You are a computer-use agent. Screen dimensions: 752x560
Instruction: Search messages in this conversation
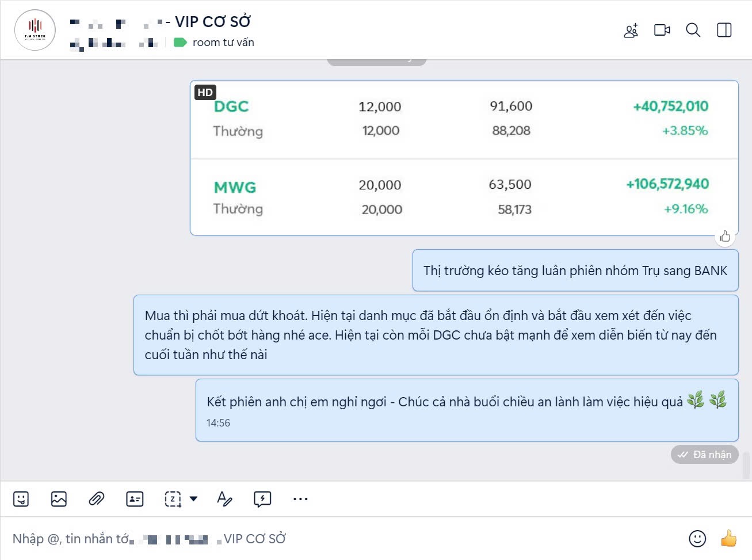pyautogui.click(x=693, y=30)
